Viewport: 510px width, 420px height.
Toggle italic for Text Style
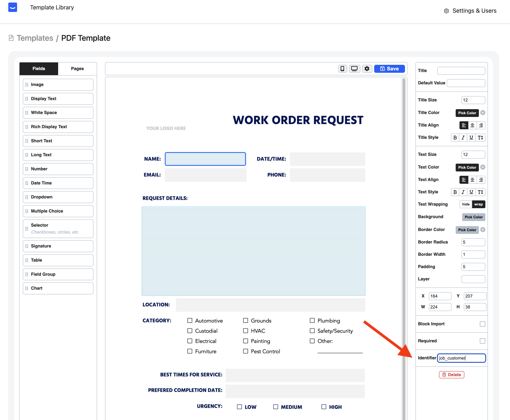463,192
